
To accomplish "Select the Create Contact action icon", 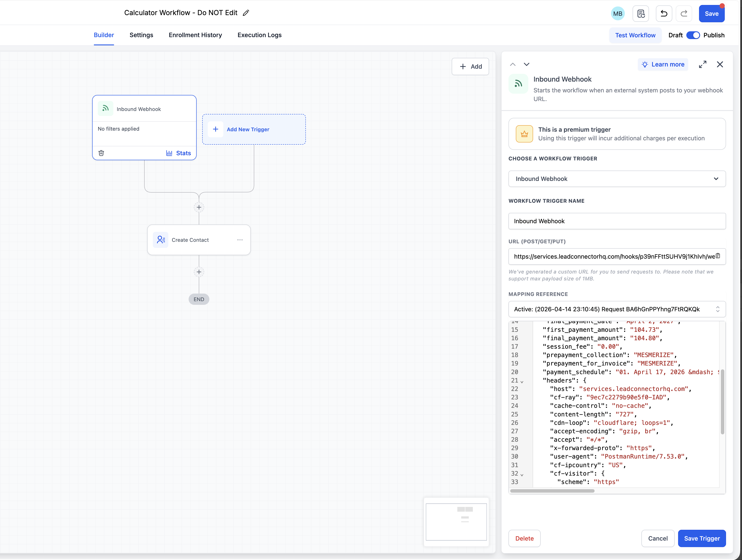I will click(x=161, y=240).
